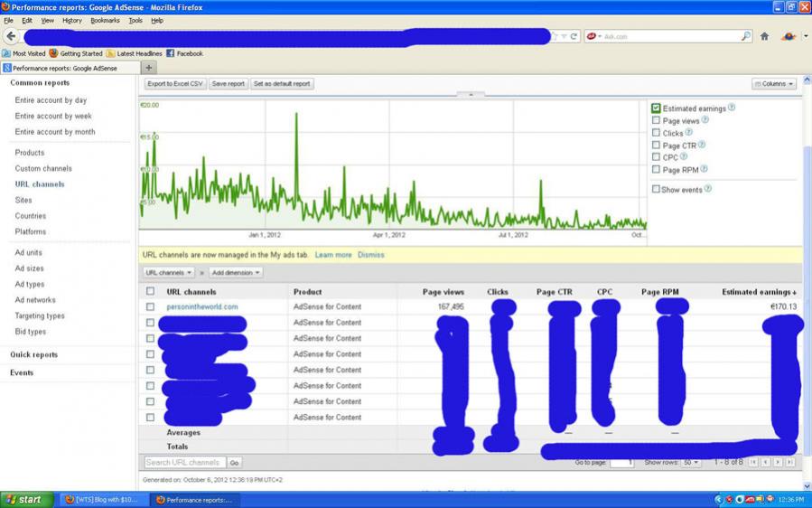Open the File menu
The image size is (812, 508).
coord(8,21)
